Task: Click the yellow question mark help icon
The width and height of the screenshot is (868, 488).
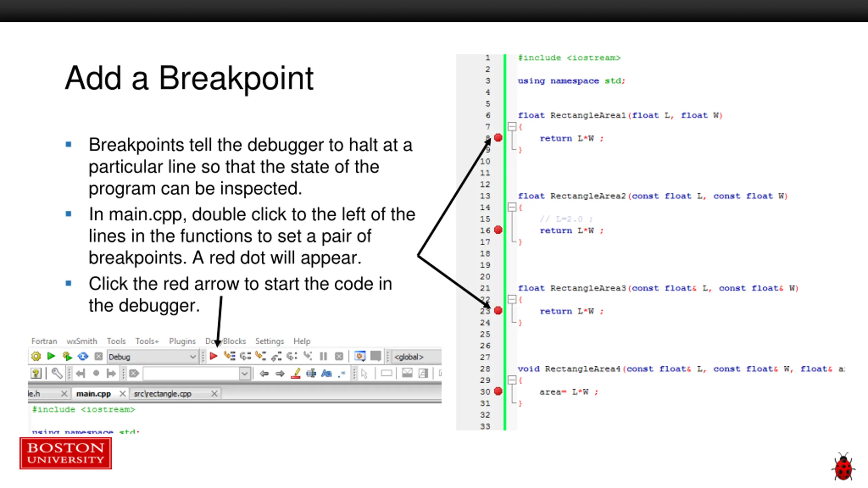Action: [x=36, y=373]
